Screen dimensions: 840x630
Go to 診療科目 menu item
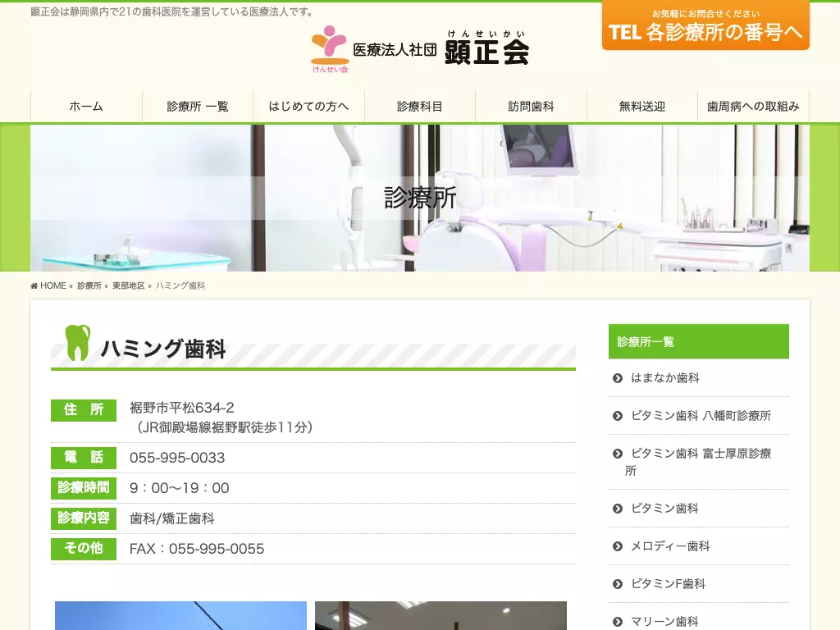[x=420, y=106]
